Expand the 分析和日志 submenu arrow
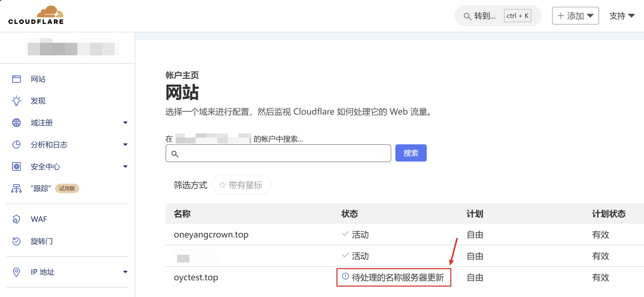This screenshot has height=297, width=644. pyautogui.click(x=125, y=145)
